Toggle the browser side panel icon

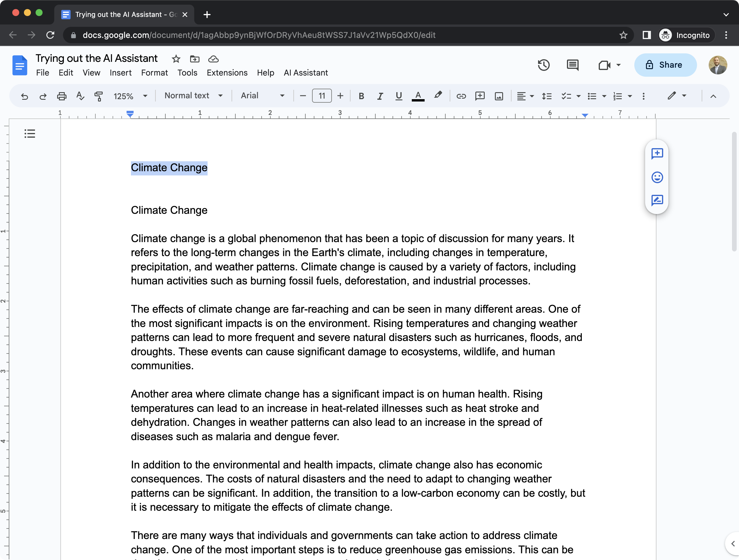(x=647, y=35)
